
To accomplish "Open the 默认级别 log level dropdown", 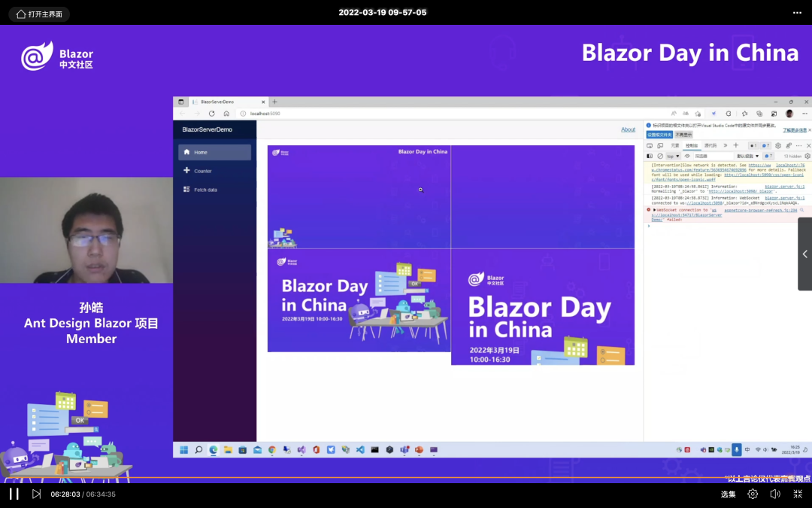I will point(748,156).
